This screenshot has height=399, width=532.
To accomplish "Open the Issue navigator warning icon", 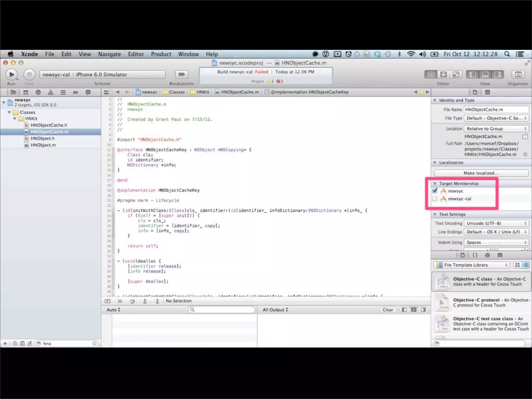I will click(x=50, y=92).
